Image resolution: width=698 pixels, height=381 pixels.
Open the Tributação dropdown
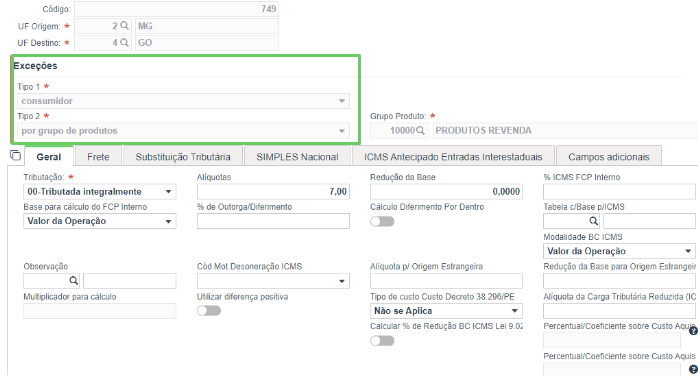[100, 192]
